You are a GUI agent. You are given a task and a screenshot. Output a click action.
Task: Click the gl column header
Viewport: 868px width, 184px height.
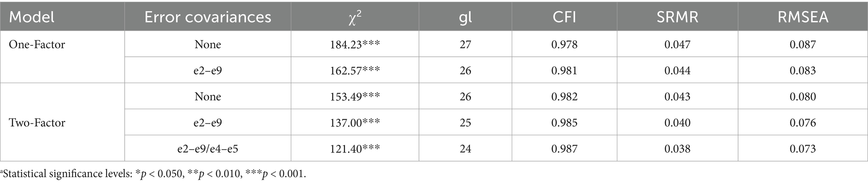point(465,17)
